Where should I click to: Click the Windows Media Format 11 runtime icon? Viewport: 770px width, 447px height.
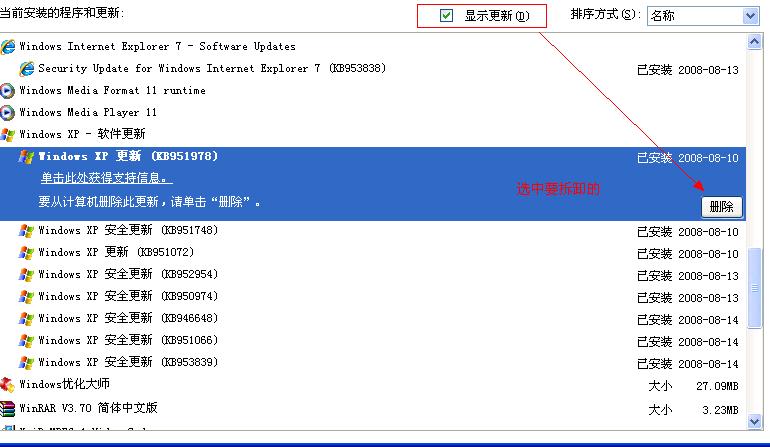pos(7,91)
